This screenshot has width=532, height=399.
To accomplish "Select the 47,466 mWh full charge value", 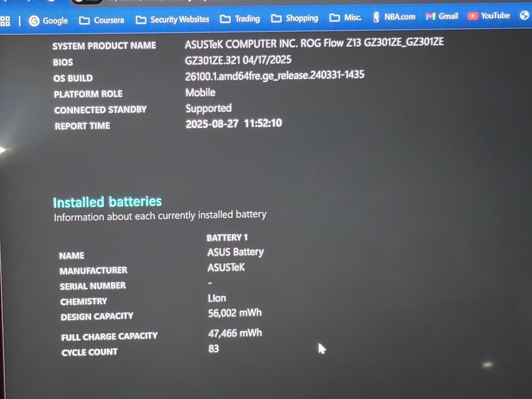I will tap(235, 333).
